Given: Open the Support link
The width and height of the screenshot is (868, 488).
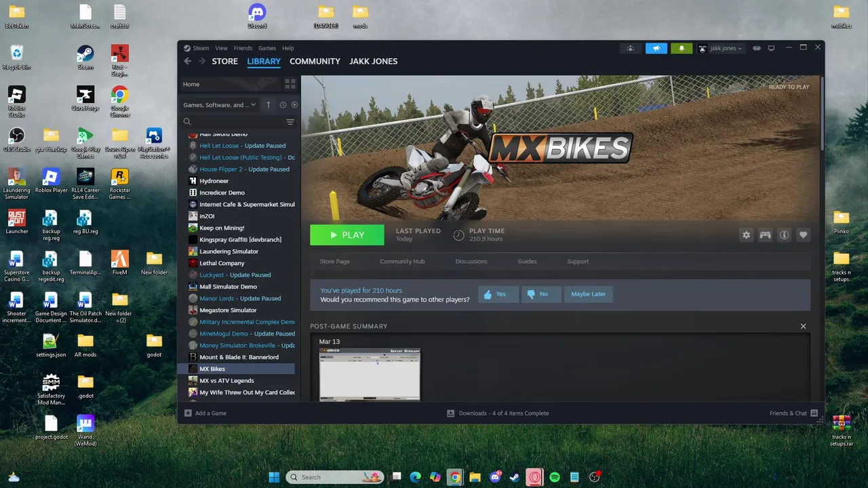Looking at the screenshot, I should click(x=578, y=262).
